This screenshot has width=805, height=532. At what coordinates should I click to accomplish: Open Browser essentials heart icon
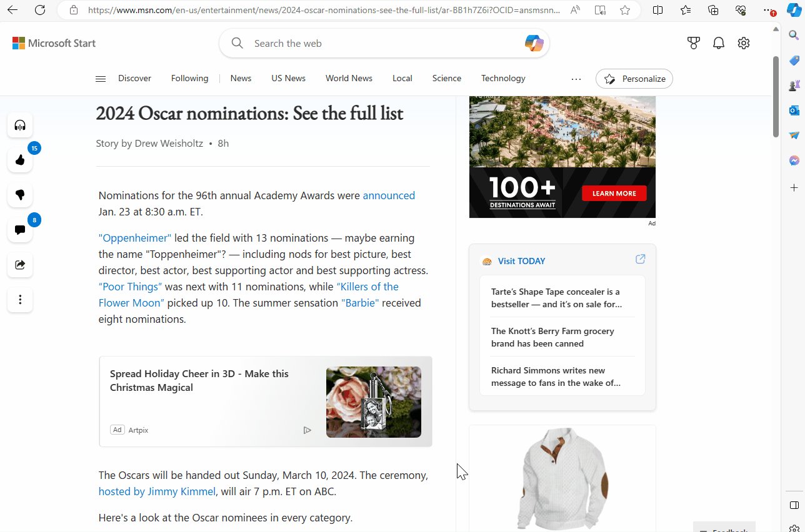click(741, 10)
